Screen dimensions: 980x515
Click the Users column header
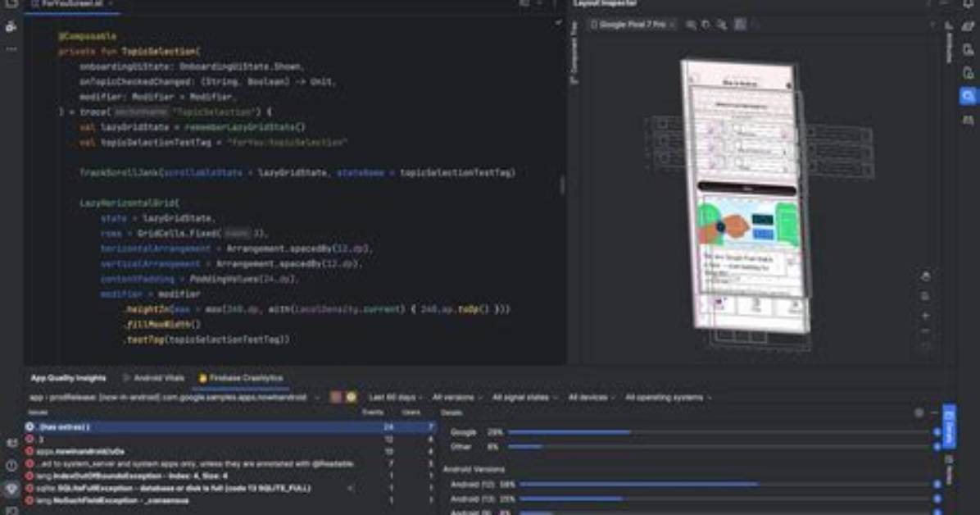(x=411, y=412)
